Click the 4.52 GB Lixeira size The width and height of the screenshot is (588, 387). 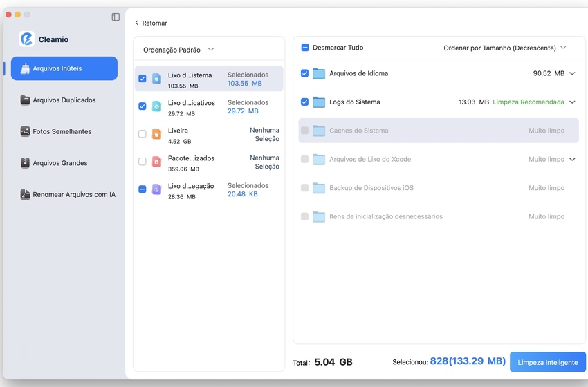(180, 142)
